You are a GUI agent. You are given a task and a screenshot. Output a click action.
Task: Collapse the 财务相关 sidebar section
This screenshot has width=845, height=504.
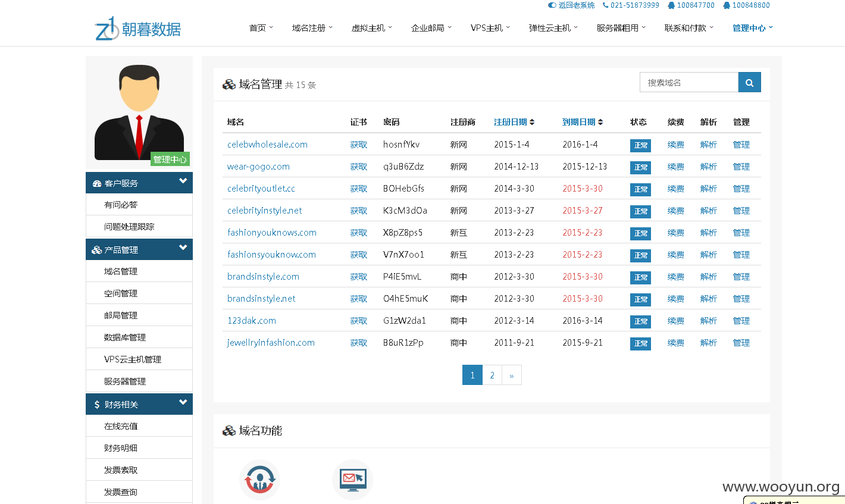click(183, 402)
